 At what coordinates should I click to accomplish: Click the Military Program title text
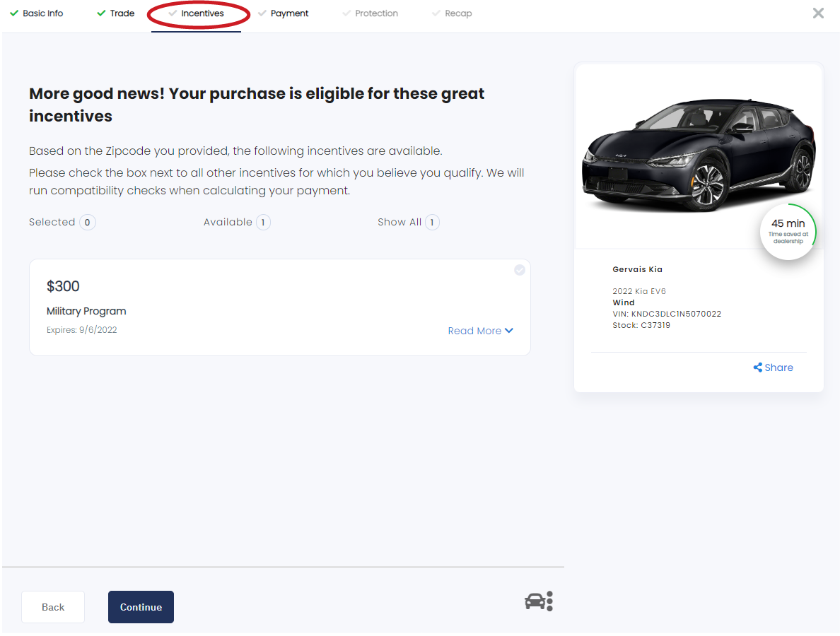(86, 311)
